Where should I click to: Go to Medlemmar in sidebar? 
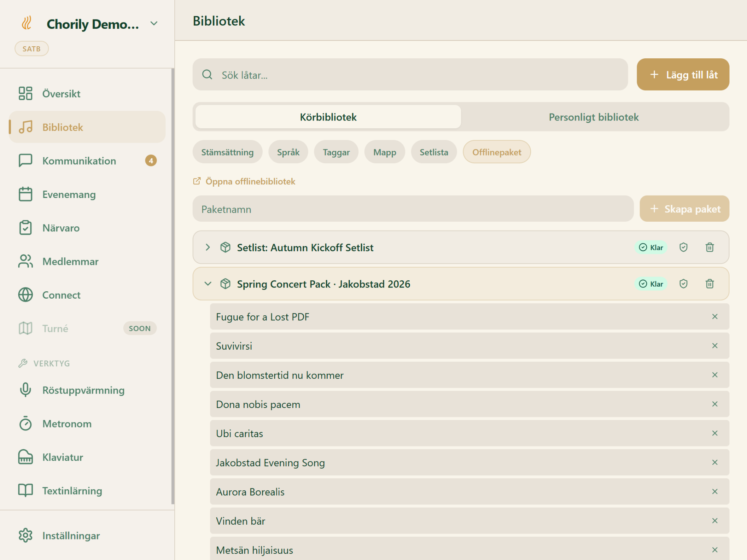(x=87, y=261)
